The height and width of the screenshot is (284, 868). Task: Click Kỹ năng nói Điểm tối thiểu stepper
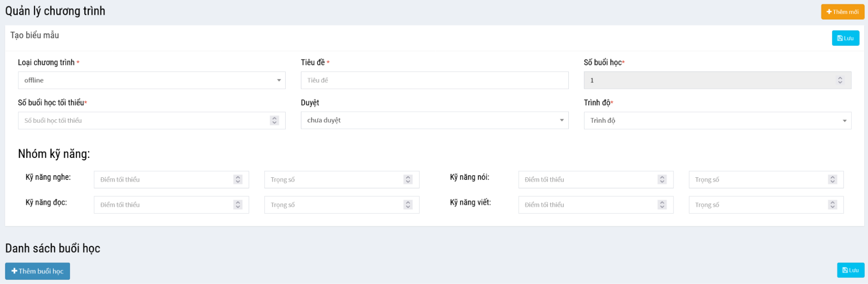click(x=662, y=180)
